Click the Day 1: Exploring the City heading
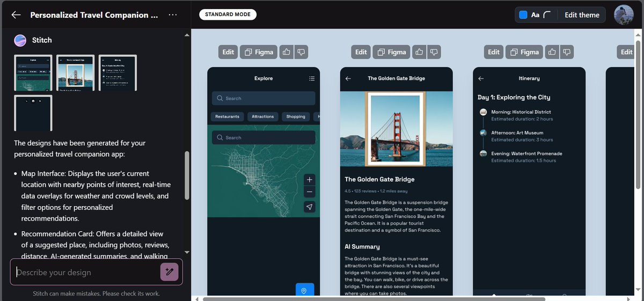Screen dimensions: 644x301 pyautogui.click(x=514, y=97)
